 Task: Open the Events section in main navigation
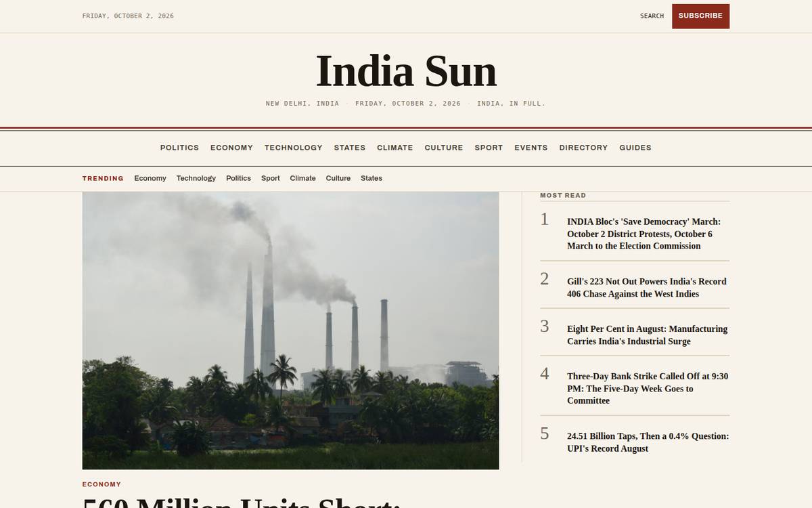[531, 148]
